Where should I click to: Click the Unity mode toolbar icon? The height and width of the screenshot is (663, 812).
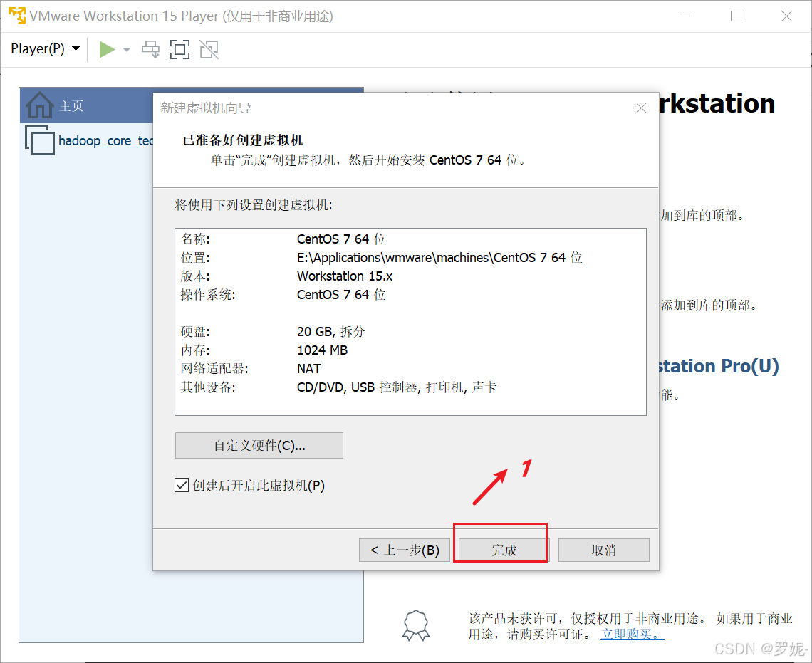209,50
